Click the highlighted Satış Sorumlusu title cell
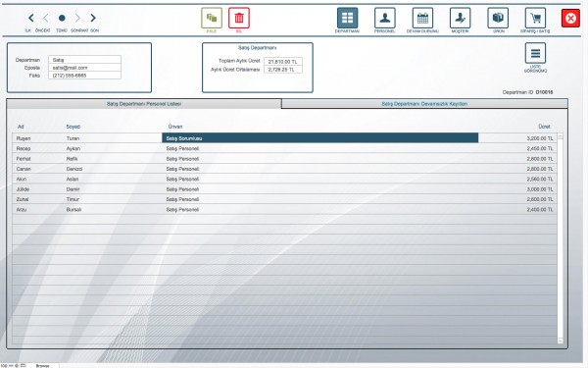Image resolution: width=588 pixels, height=368 pixels. (x=319, y=138)
